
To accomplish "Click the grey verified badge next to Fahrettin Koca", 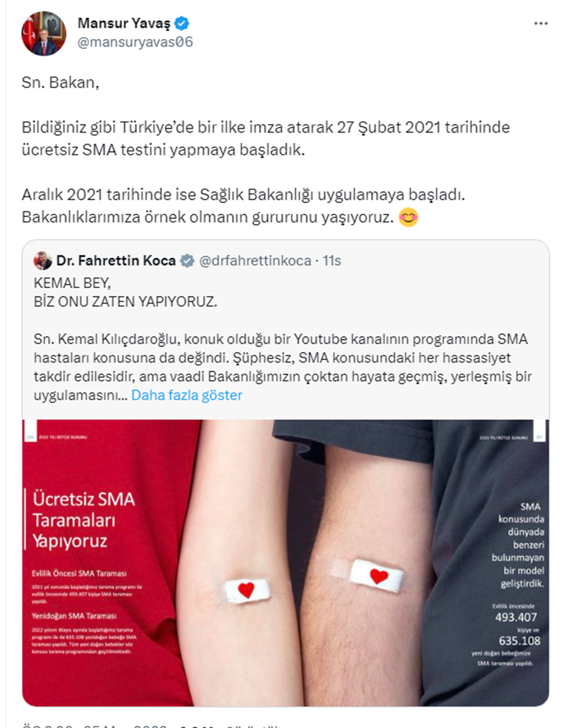I will pos(187,261).
